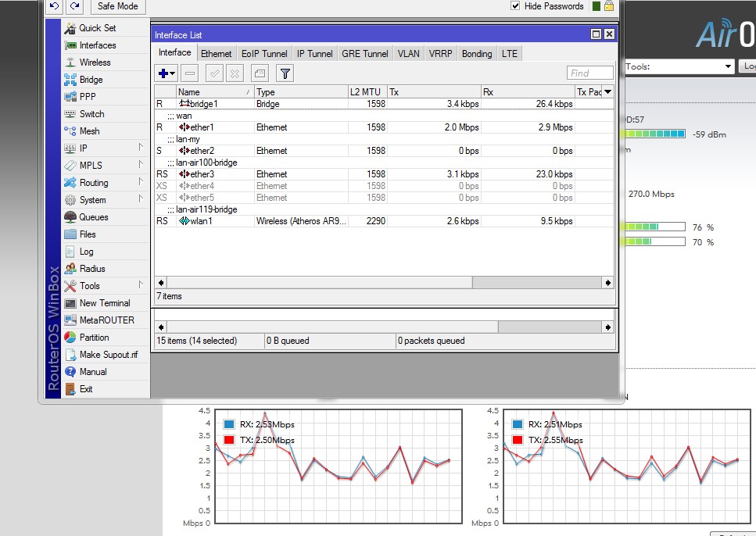Viewport: 756px width, 536px height.
Task: Click the Find search field
Action: [589, 73]
